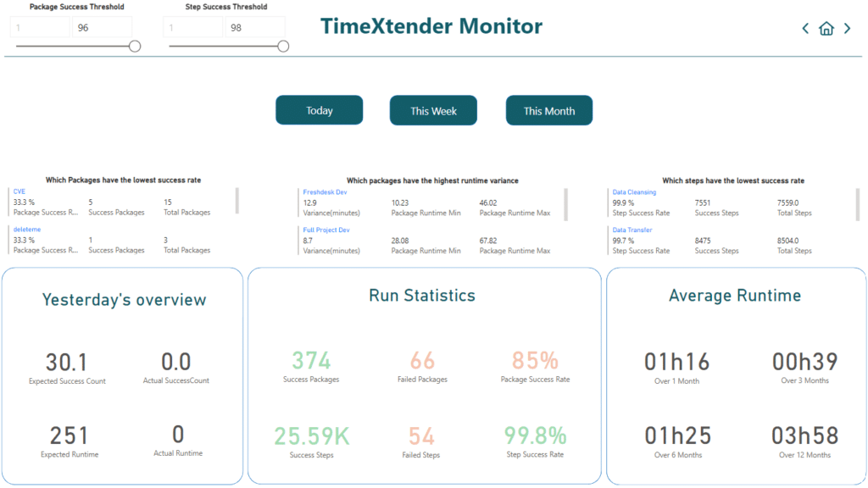The width and height of the screenshot is (868, 488).
Task: Select the This Month filter button
Action: click(x=548, y=109)
